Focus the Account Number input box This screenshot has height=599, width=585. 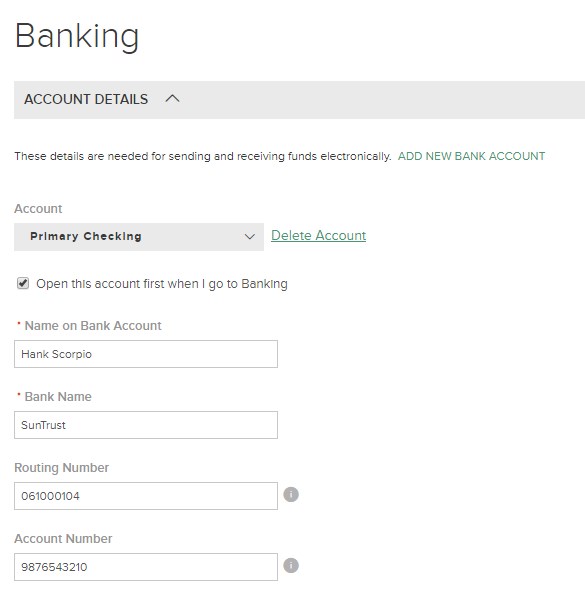click(x=146, y=567)
